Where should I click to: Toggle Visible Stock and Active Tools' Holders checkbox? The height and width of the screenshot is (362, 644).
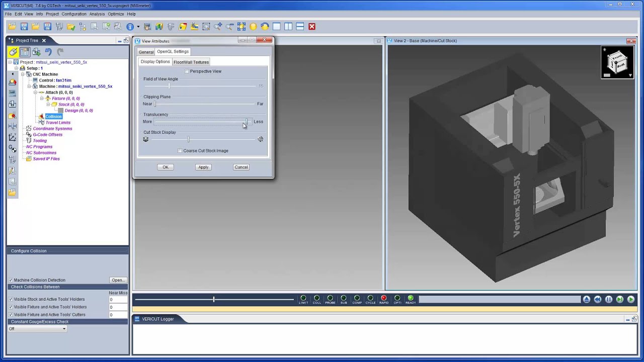(11, 299)
